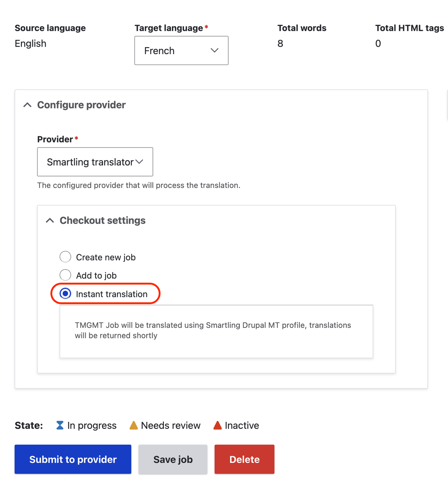Select the Add to job option

[x=65, y=275]
